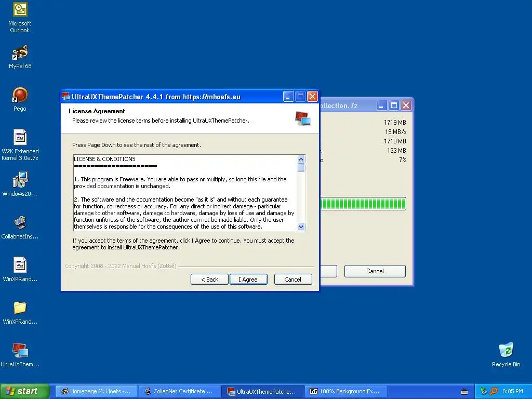Select the Pego desktop shortcut

point(20,99)
